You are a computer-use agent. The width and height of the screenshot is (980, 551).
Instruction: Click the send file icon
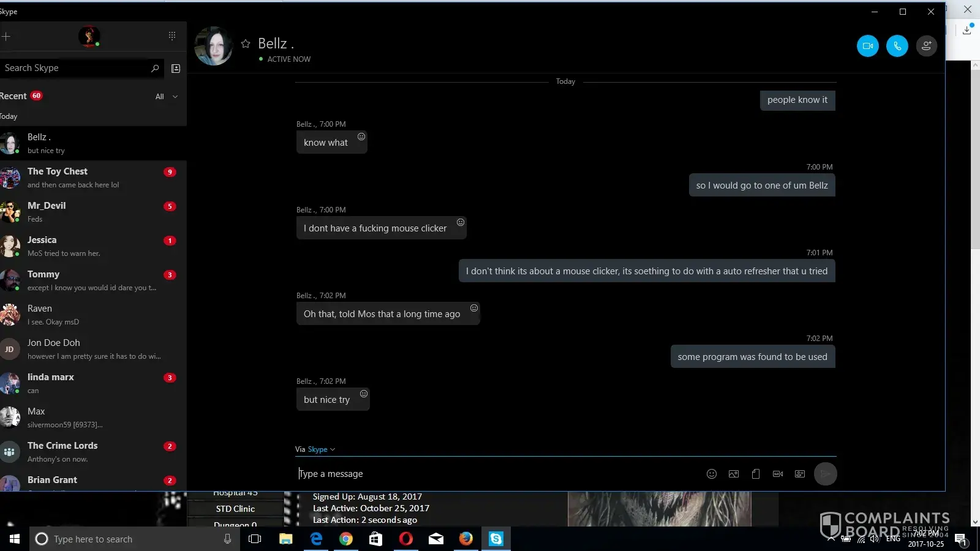tap(755, 474)
